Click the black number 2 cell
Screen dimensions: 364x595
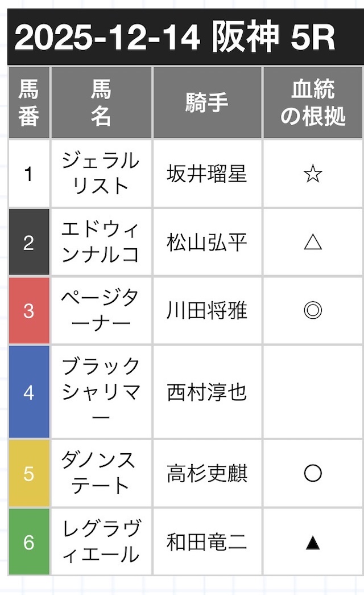tap(29, 243)
